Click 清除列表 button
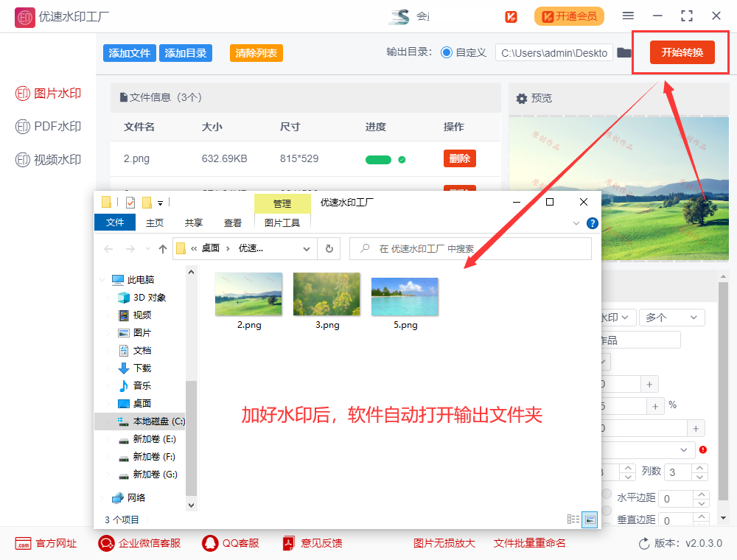The image size is (737, 560). click(256, 53)
